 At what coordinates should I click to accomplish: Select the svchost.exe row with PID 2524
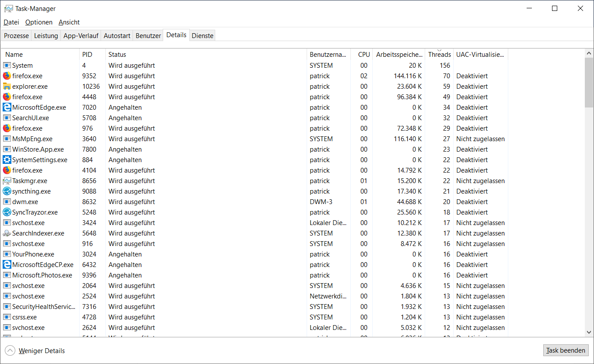[x=255, y=296]
